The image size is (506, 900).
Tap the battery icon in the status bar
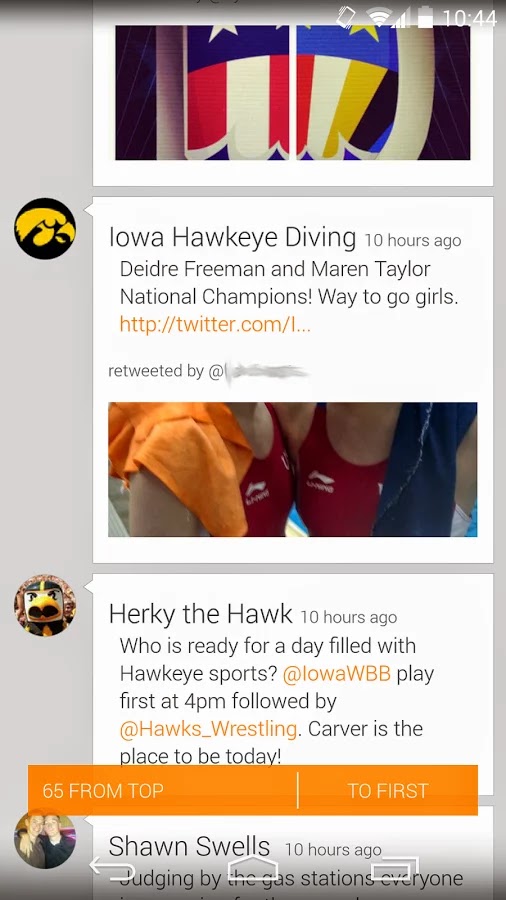click(x=425, y=18)
